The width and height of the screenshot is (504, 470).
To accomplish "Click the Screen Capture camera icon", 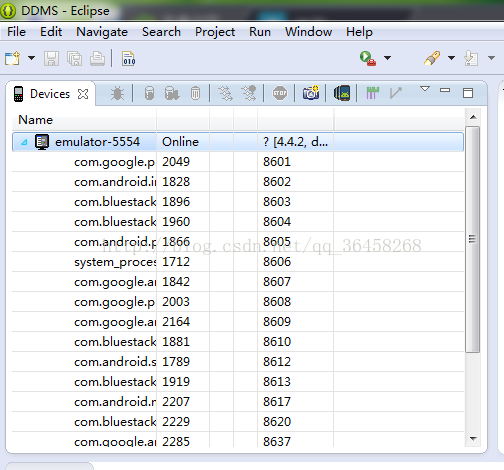I will pos(311,93).
